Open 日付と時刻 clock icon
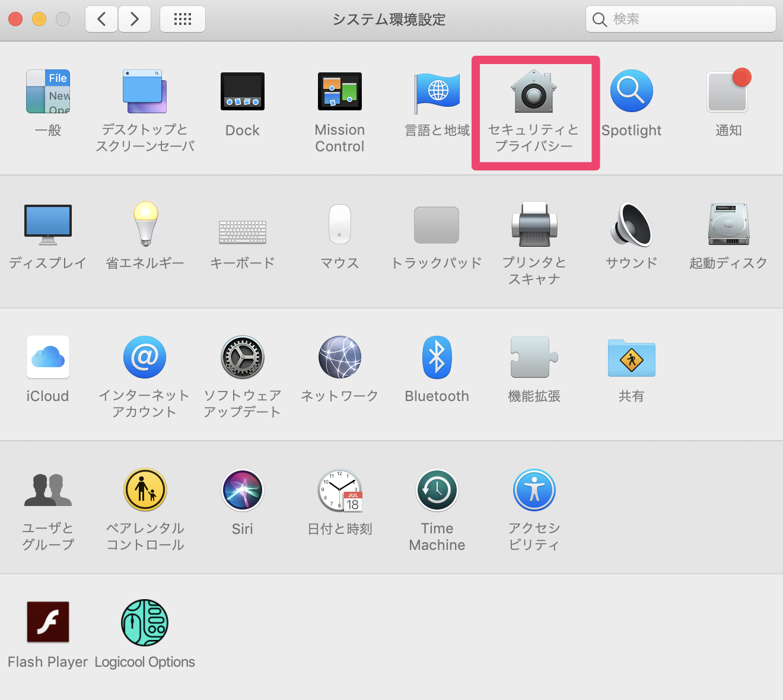Screen dimensions: 783x700 click(x=340, y=490)
